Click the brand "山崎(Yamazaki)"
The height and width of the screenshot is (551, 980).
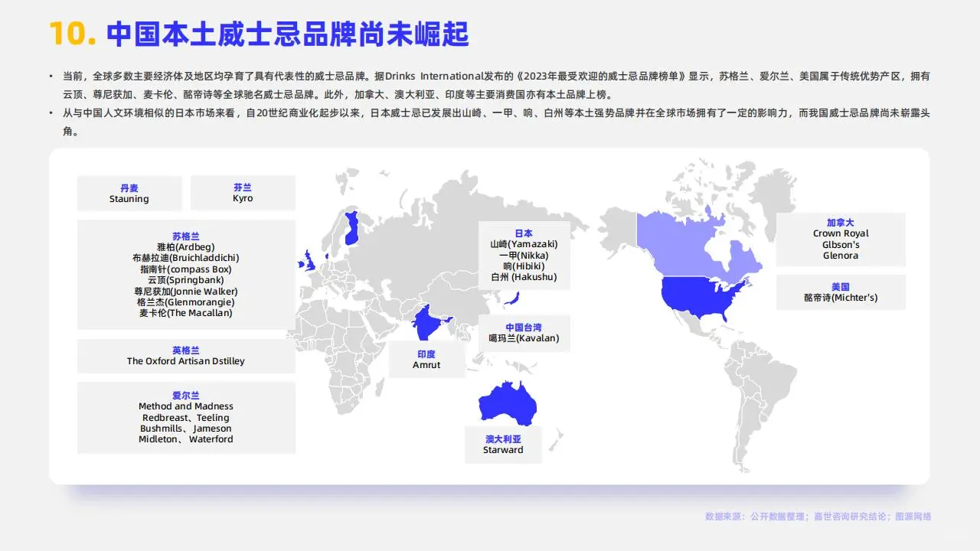[x=524, y=244]
